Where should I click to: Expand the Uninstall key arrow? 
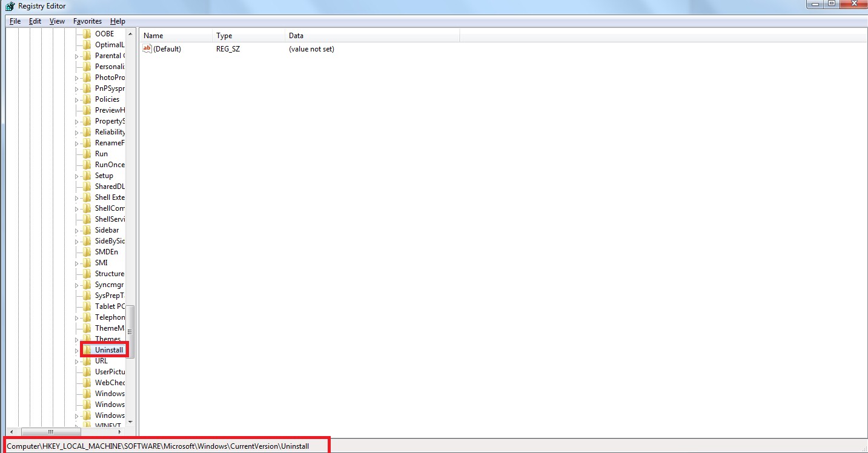click(x=77, y=351)
